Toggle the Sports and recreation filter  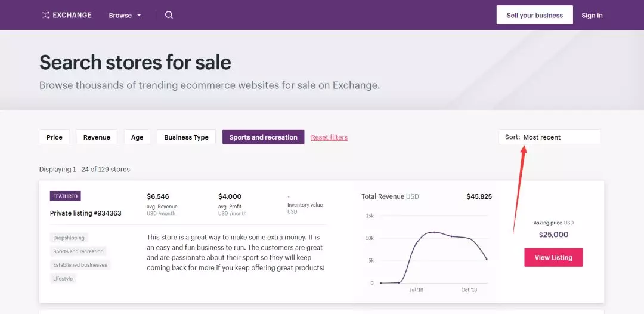point(263,137)
